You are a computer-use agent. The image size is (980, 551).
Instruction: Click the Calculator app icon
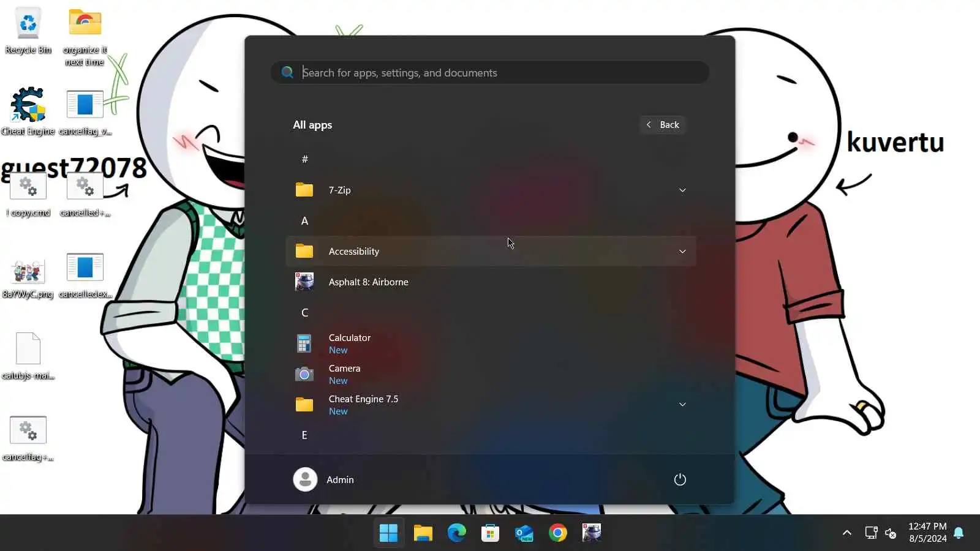pyautogui.click(x=304, y=343)
